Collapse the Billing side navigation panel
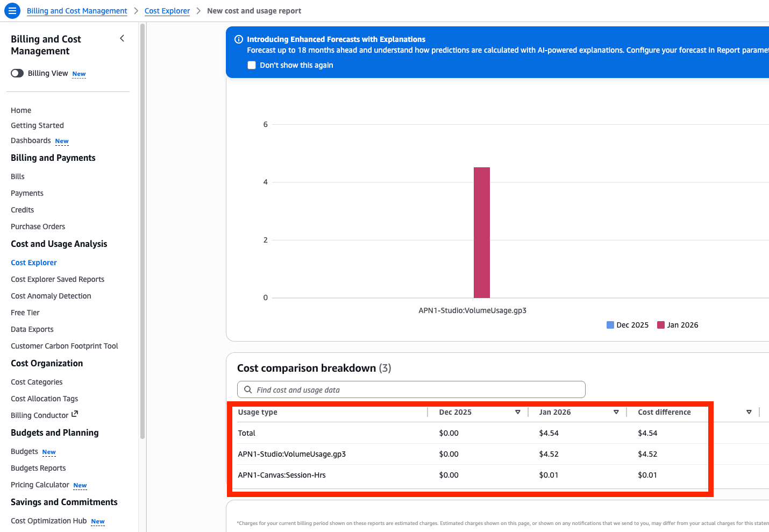The image size is (769, 532). 122,38
